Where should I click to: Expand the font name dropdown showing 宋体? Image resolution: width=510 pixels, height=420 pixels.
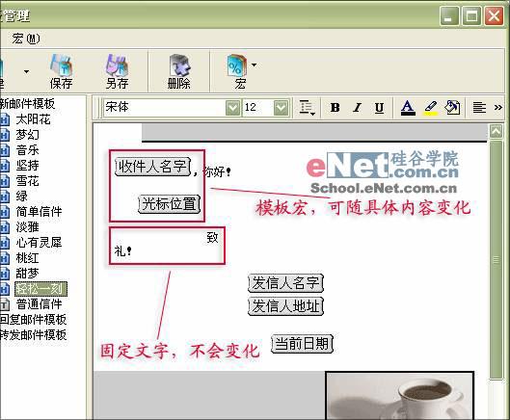click(x=232, y=108)
